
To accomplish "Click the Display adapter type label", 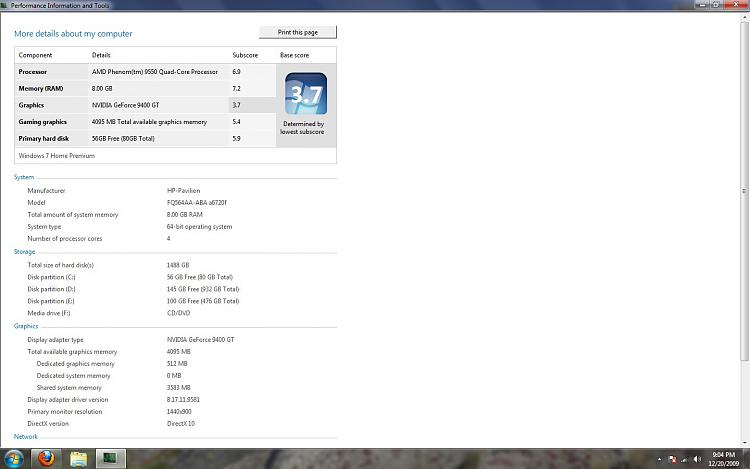I will pyautogui.click(x=55, y=339).
